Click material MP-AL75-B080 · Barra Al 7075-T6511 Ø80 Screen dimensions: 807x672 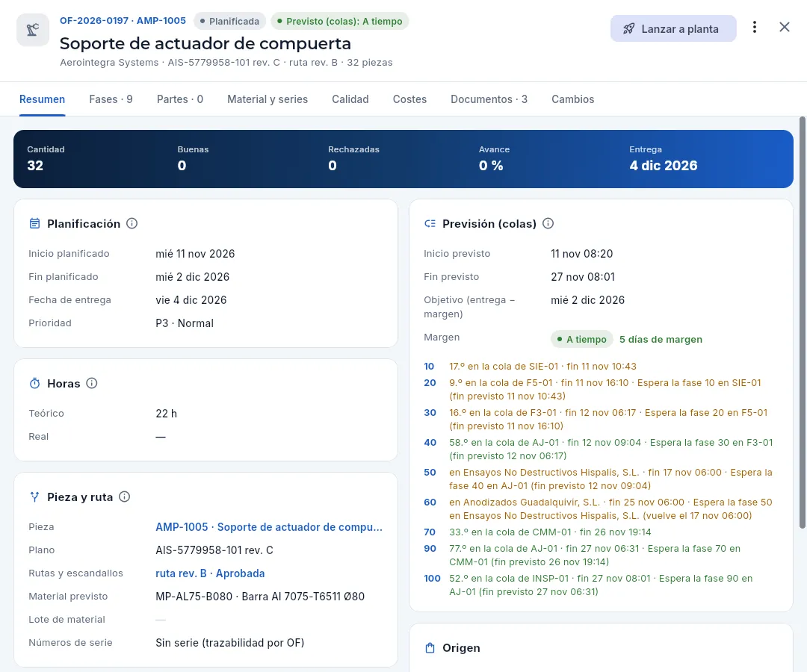tap(260, 597)
